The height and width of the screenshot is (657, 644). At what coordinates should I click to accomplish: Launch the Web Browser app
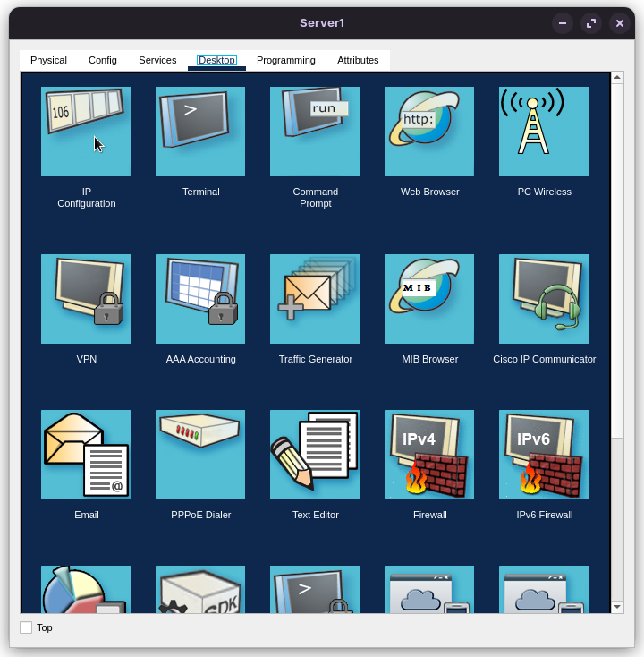coord(429,132)
